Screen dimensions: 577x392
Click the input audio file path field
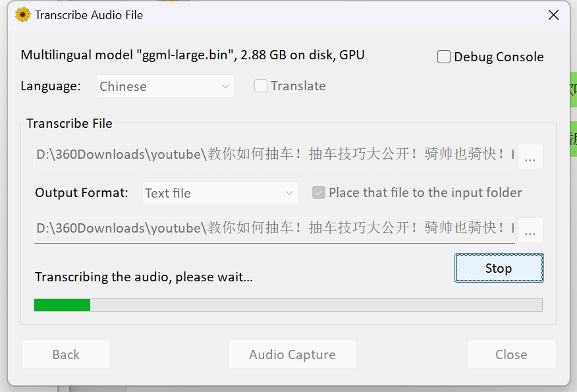[x=275, y=156]
